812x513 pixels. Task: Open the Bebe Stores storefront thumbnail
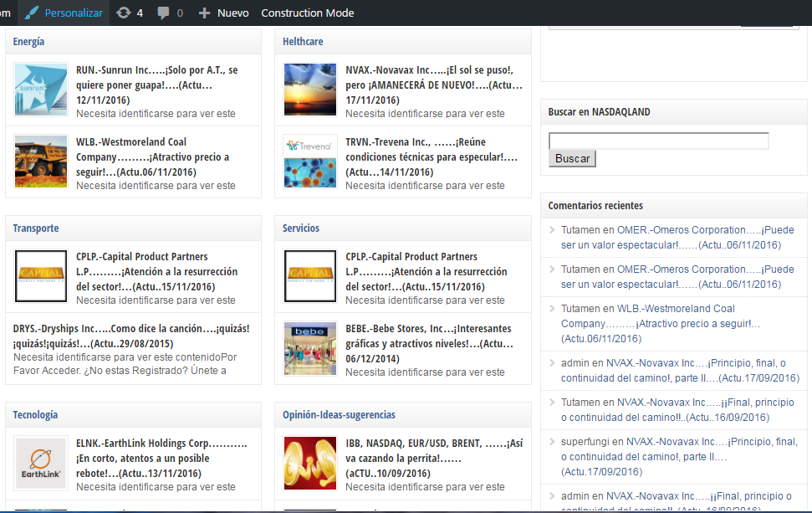coord(310,347)
